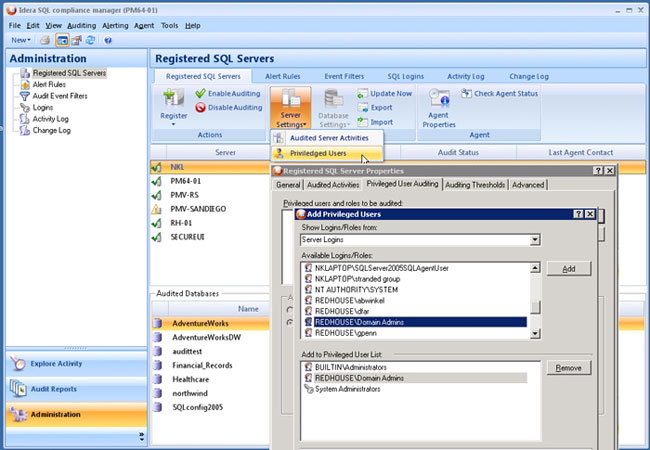Click the Remove button

(569, 368)
